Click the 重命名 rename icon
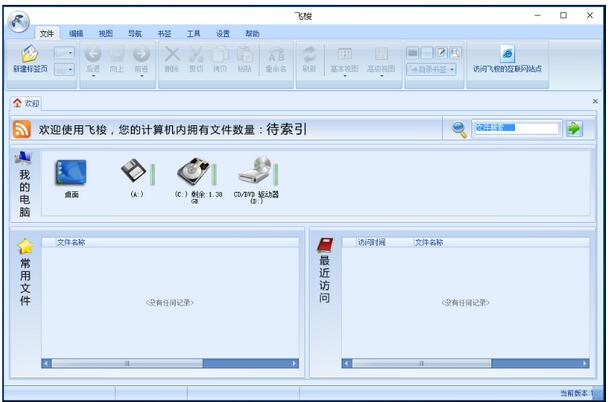Image resolution: width=610 pixels, height=402 pixels. pos(276,55)
